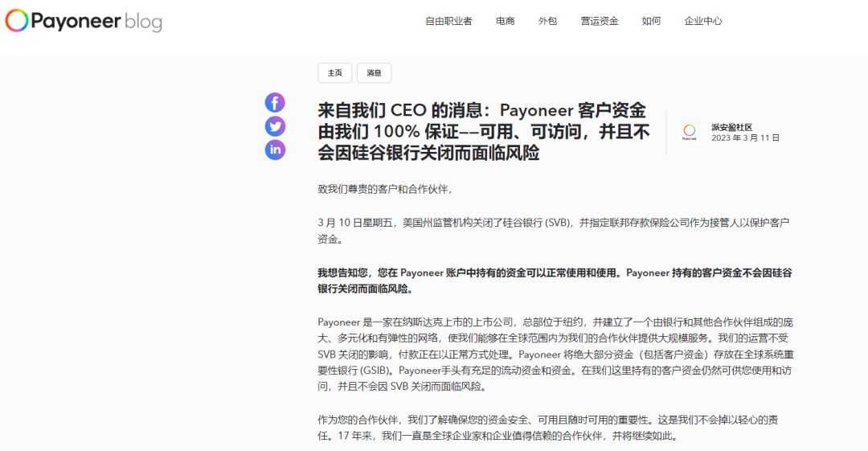
Task: Open the author's round Payoneer avatar
Action: 689,132
